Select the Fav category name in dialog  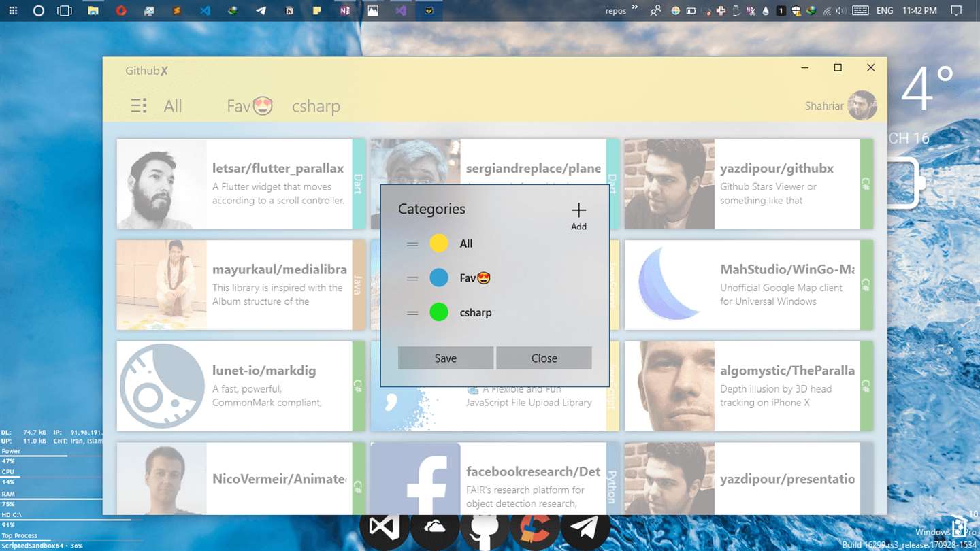click(475, 278)
